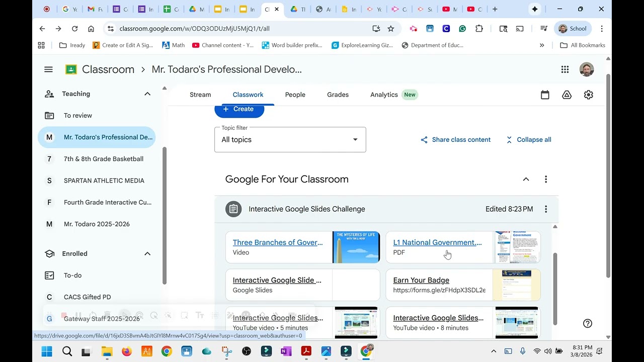The image size is (644, 362).
Task: Open the All topics filter dropdown
Action: click(x=290, y=140)
